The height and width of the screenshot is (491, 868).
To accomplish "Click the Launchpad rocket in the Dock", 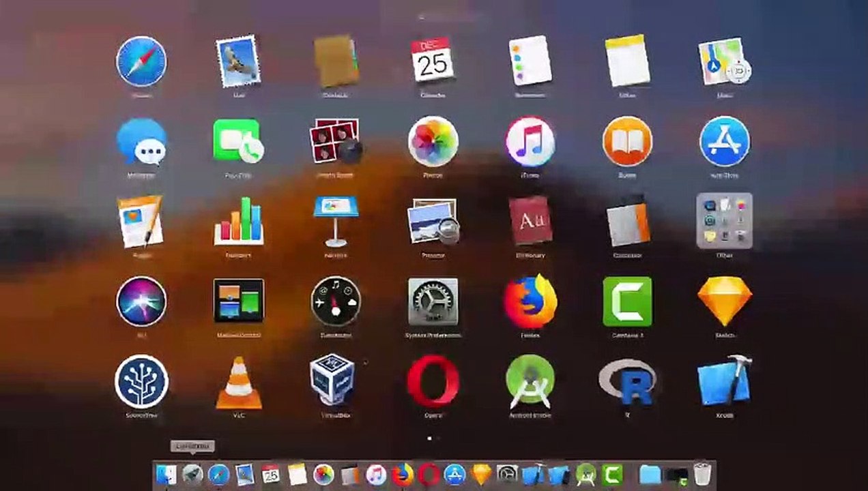I will 192,473.
